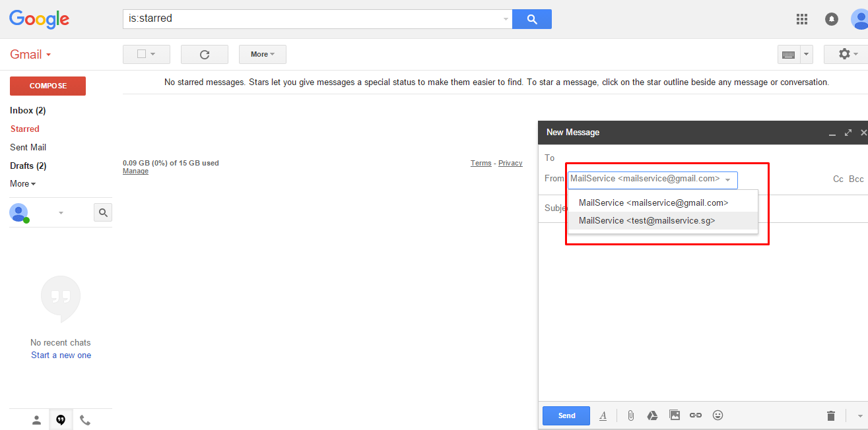
Task: Open the chat status dropdown arrow
Action: click(x=61, y=213)
